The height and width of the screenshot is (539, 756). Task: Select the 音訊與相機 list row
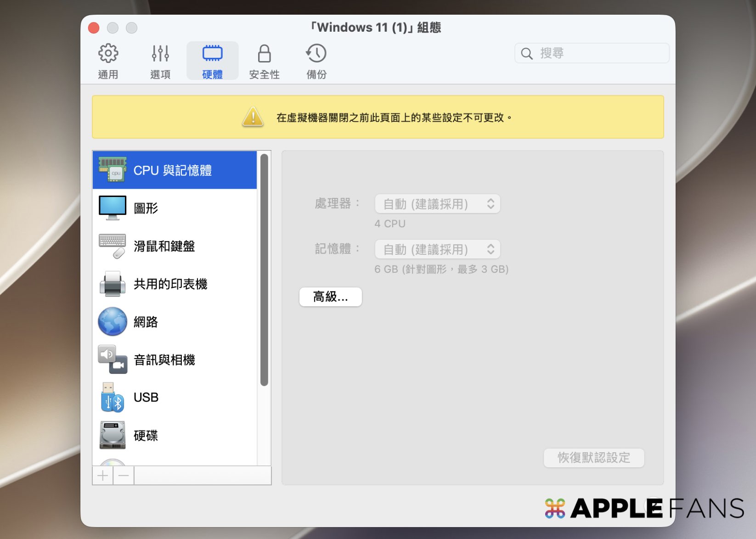175,359
